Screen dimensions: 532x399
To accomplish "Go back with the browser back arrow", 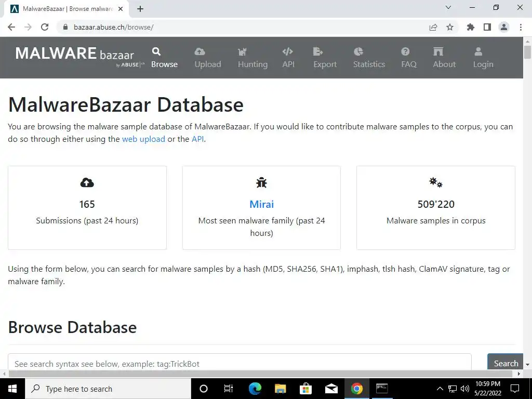I will 11,27.
